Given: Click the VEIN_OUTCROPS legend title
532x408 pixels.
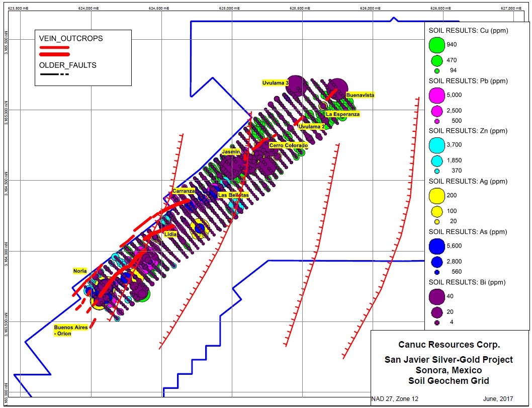Looking at the screenshot, I should [71, 38].
